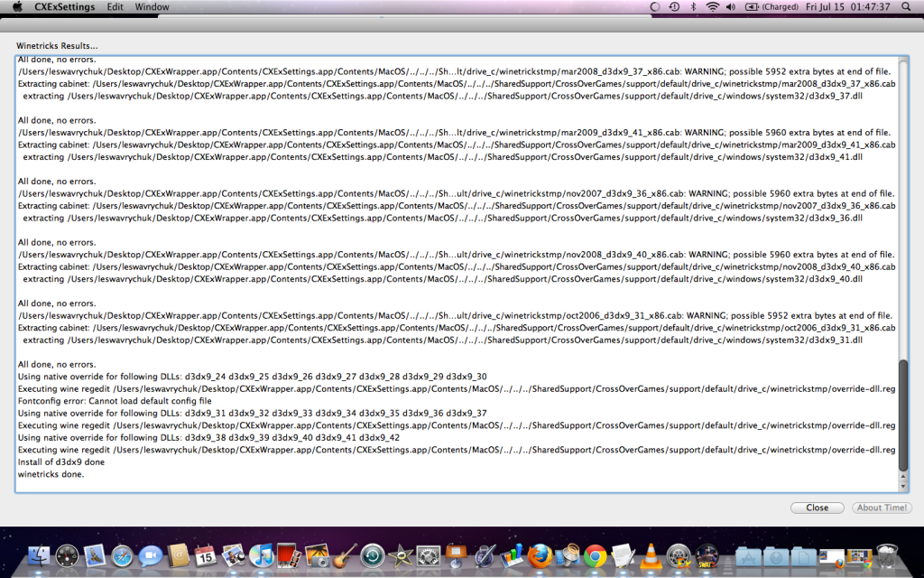
Task: Open the CXExSettings application menu
Action: click(64, 7)
